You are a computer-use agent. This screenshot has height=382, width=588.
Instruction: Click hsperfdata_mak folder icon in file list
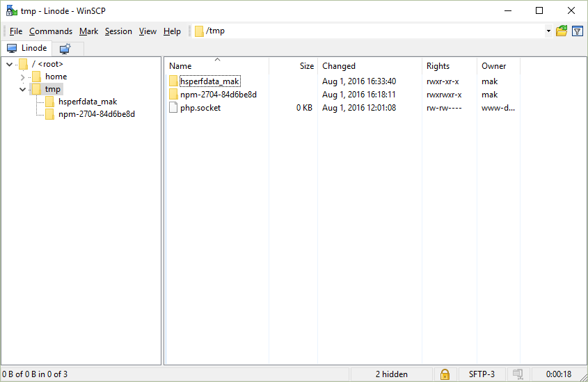173,81
